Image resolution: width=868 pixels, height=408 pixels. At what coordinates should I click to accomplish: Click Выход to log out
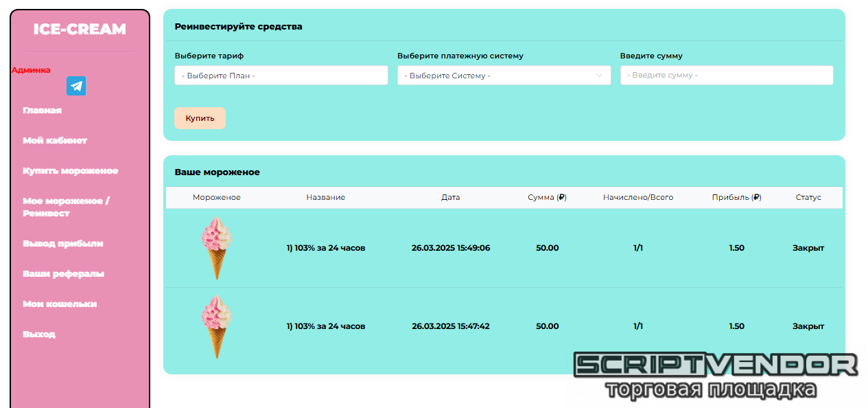tap(39, 335)
